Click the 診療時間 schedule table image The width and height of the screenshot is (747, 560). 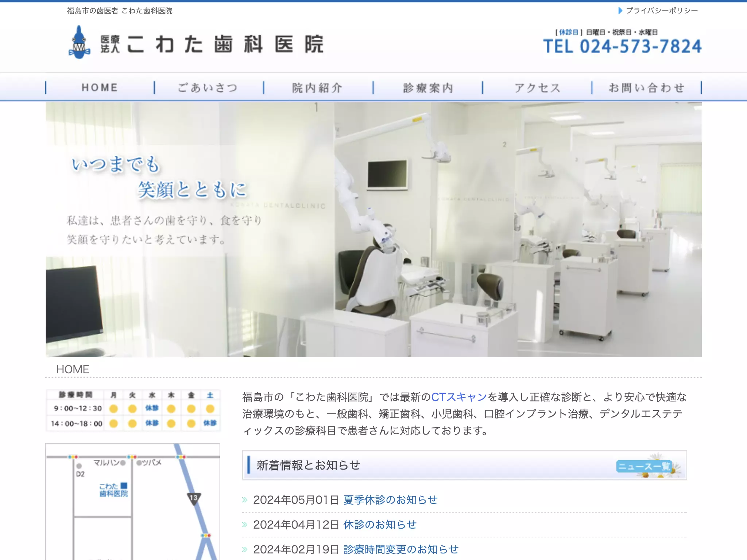click(x=133, y=410)
